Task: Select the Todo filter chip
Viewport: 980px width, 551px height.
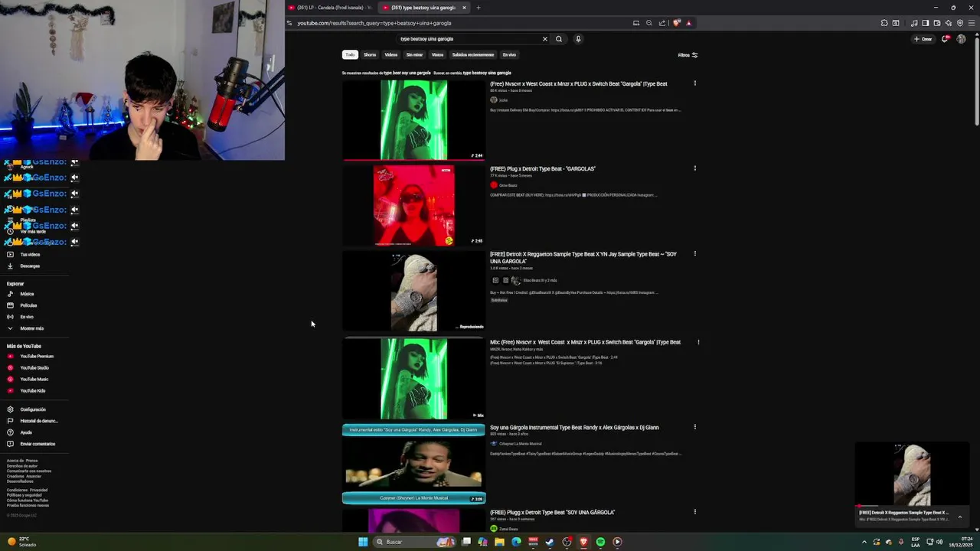Action: coord(350,55)
